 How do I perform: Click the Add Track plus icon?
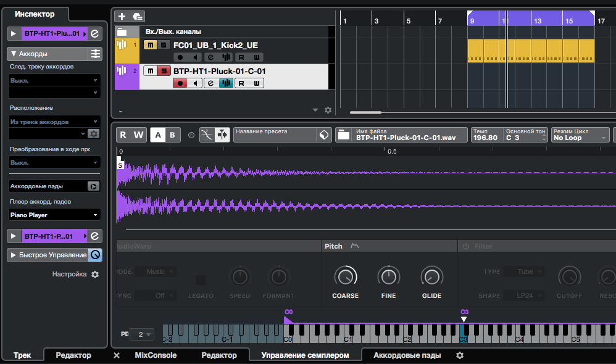pyautogui.click(x=122, y=17)
